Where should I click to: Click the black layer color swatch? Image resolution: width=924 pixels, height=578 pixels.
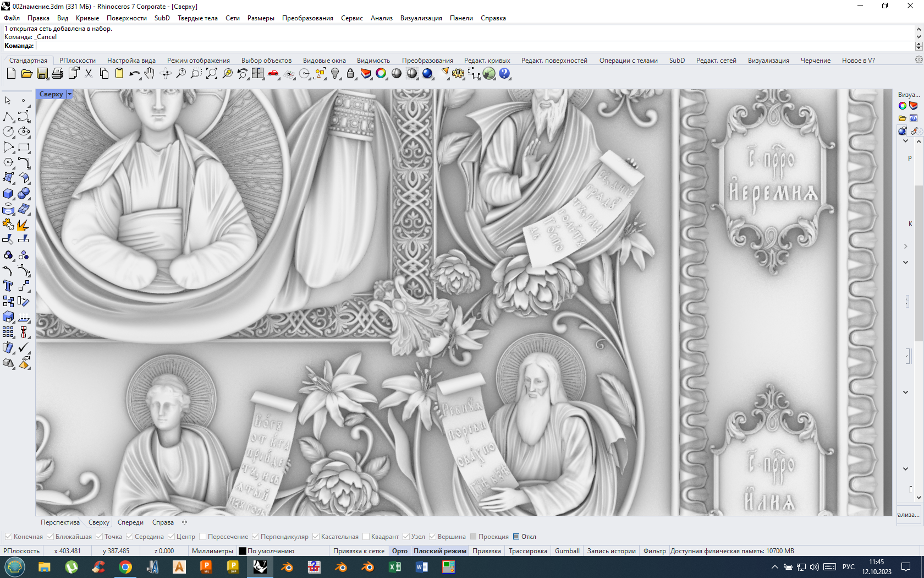(x=243, y=551)
